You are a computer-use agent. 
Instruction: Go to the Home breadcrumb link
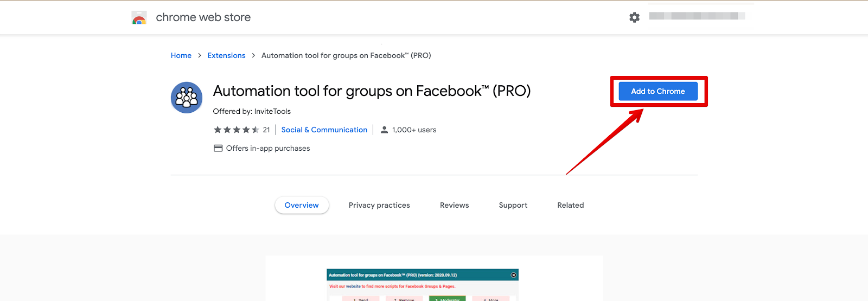point(181,55)
